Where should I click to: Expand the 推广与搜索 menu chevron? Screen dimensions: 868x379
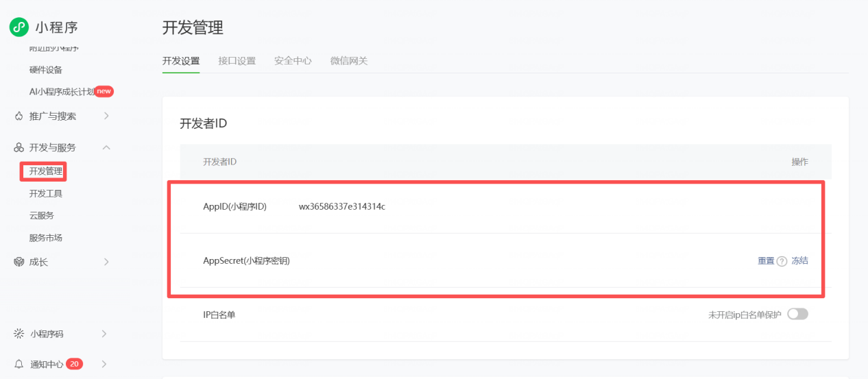[x=106, y=116]
